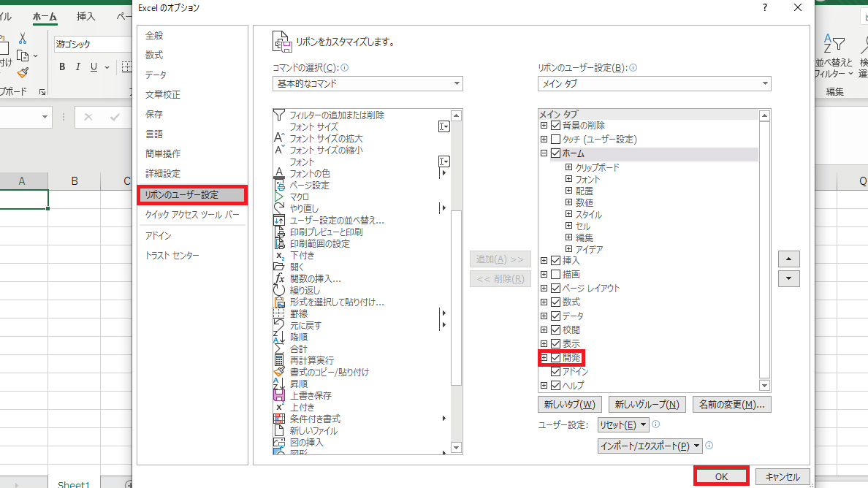868x488 pixels.
Task: Click the 新しいタブ button
Action: coord(570,405)
